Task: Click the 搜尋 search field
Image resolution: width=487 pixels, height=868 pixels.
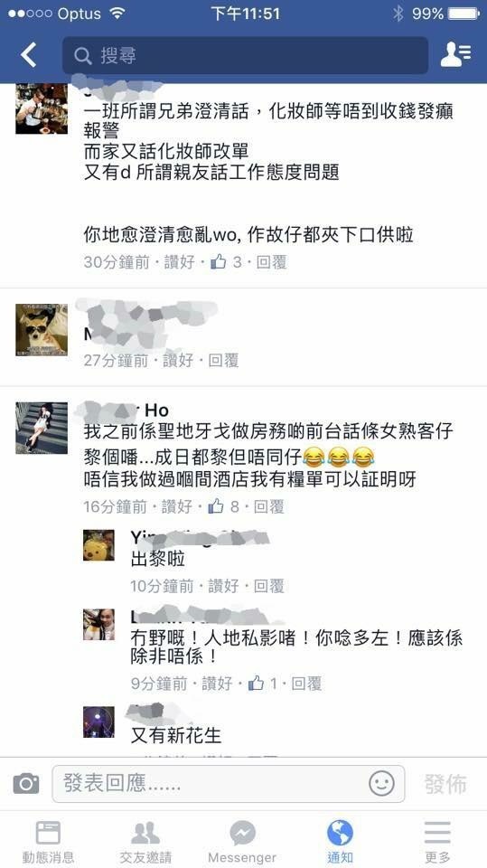Action: [245, 55]
